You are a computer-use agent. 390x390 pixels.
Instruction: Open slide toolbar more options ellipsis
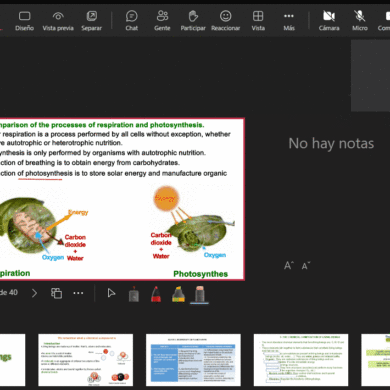pyautogui.click(x=78, y=293)
